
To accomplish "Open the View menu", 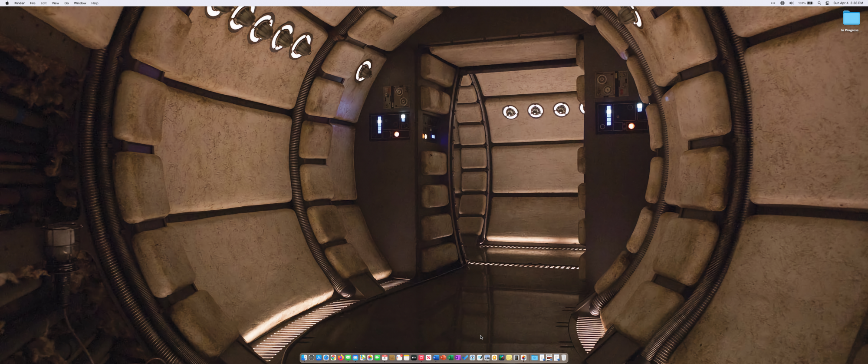I will click(x=56, y=3).
